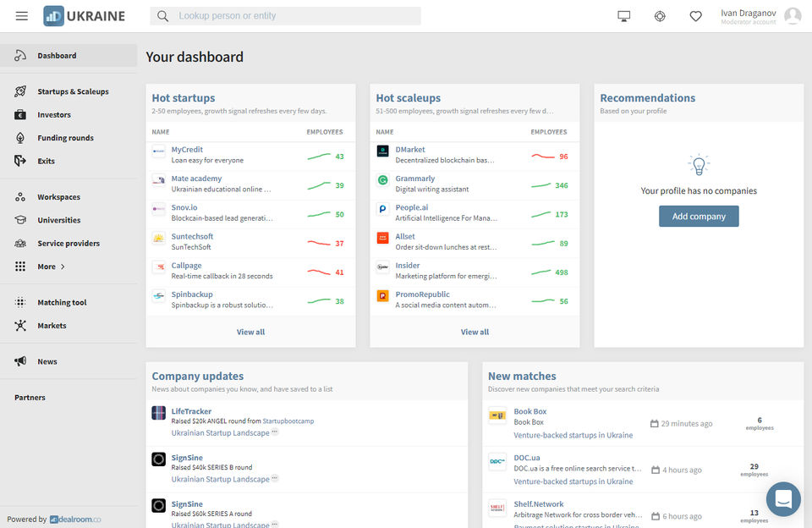Open Venture-backed startups list under Book Box
Image resolution: width=812 pixels, height=528 pixels.
573,436
